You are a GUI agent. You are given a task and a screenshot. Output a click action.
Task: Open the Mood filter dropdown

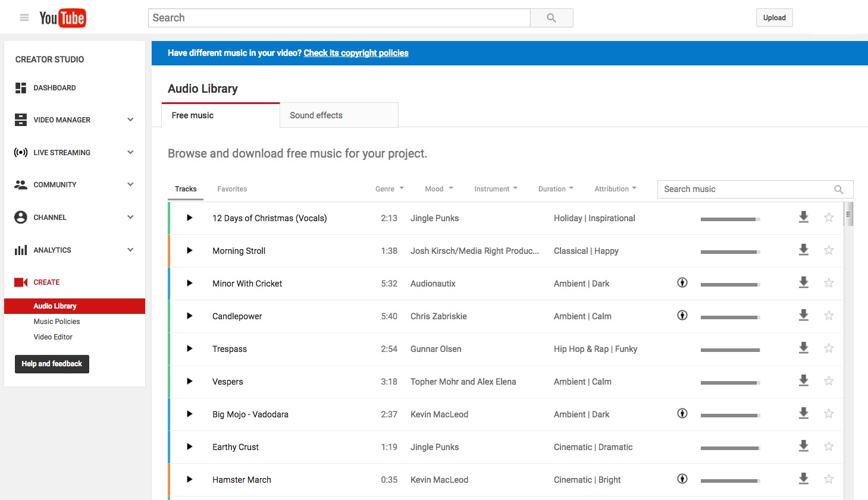coord(439,189)
